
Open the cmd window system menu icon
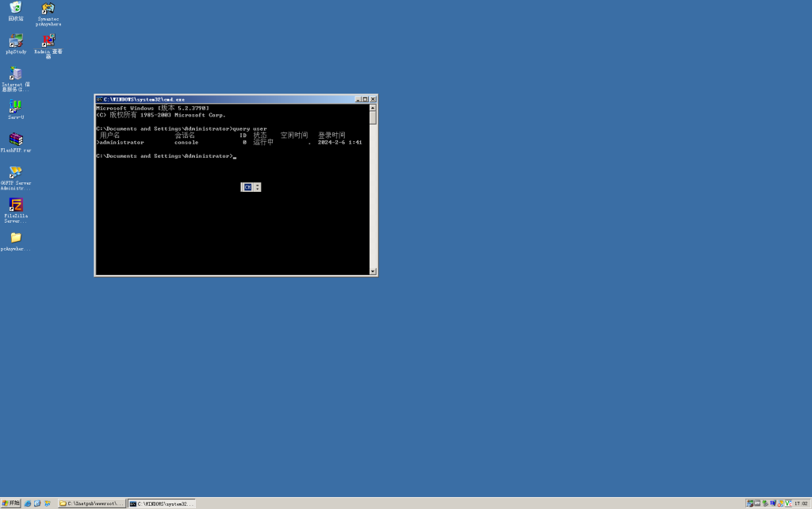pos(100,99)
